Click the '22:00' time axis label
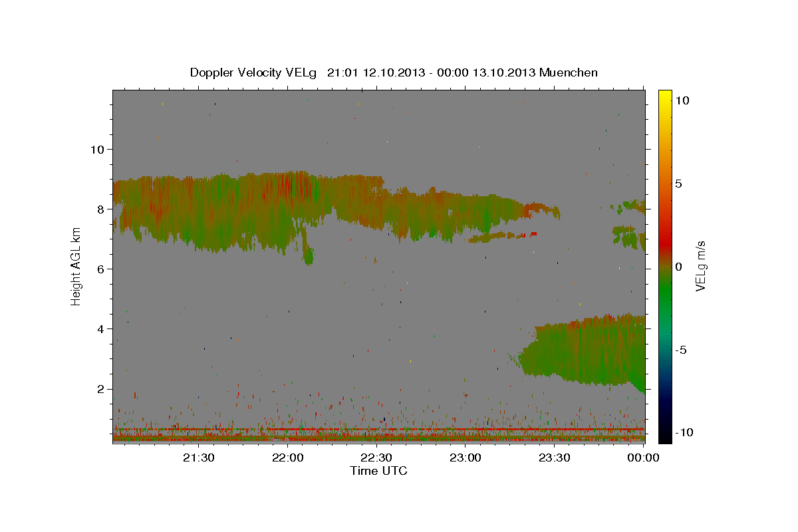798x532 pixels. click(x=288, y=458)
